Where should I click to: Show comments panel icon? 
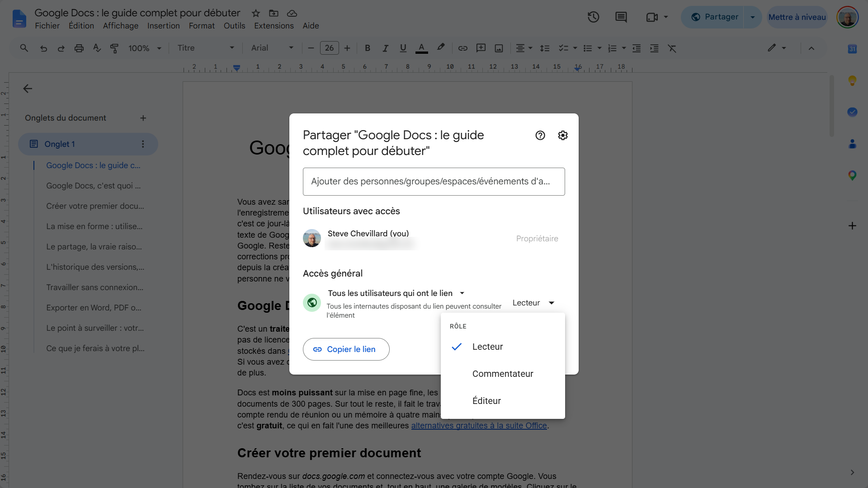pyautogui.click(x=621, y=17)
